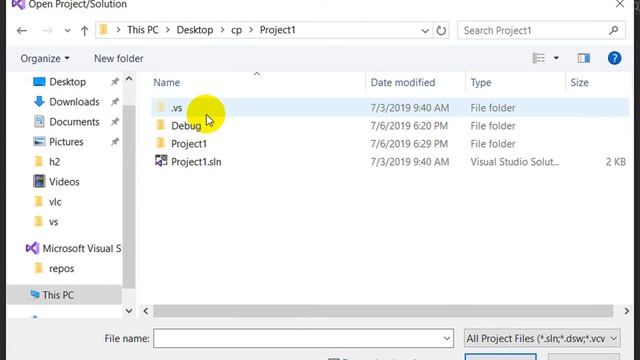Screen dimensions: 640x360
Task: Select Desktop in the navigation pane
Action: [x=67, y=82]
